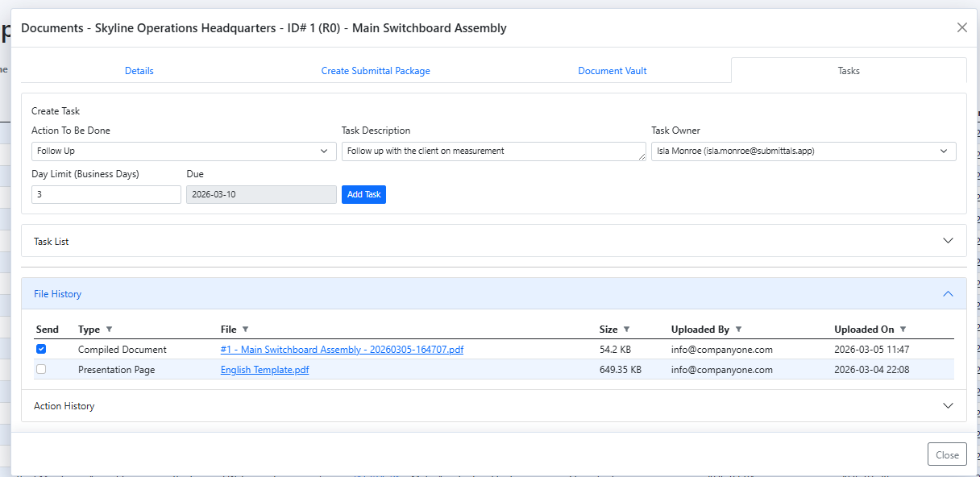
Task: Go to the Create Submittal Package tab
Action: [376, 71]
